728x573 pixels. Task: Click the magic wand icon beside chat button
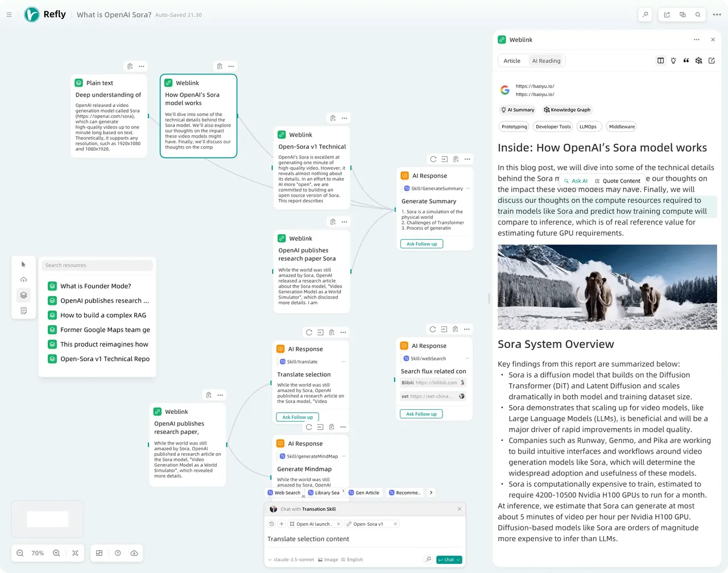[428, 559]
